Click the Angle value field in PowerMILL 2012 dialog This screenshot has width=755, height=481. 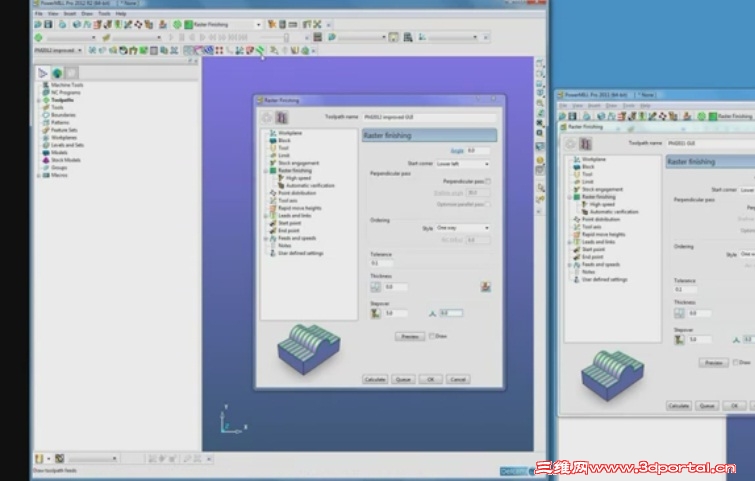478,151
